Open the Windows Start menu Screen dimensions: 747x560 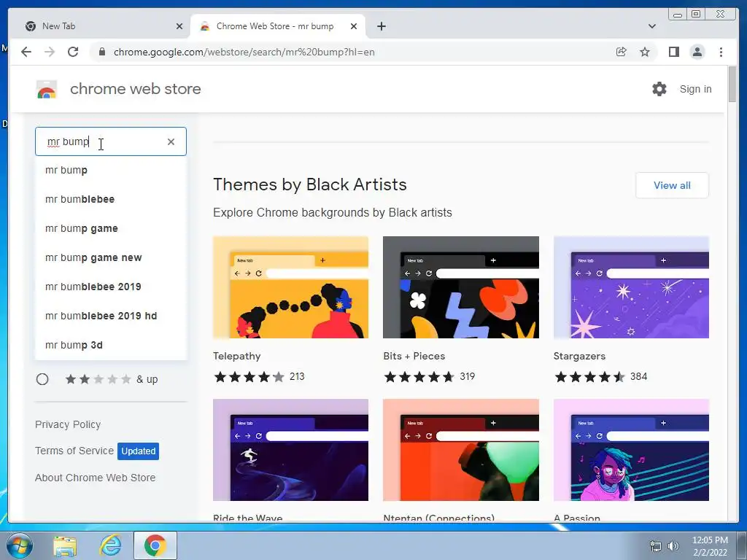pyautogui.click(x=19, y=545)
